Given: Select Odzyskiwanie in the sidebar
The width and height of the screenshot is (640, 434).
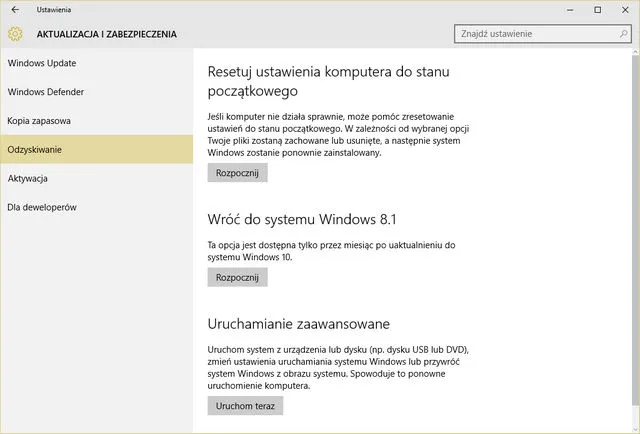Looking at the screenshot, I should 96,149.
